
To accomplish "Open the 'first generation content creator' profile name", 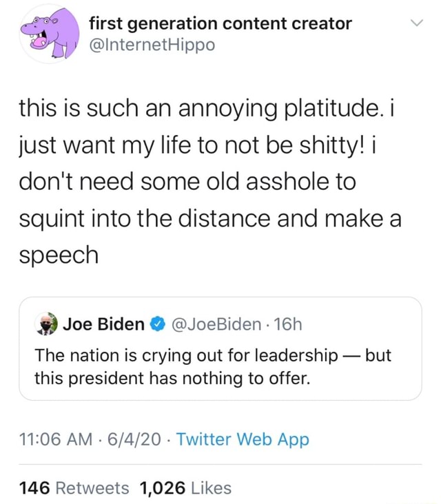I will (220, 23).
